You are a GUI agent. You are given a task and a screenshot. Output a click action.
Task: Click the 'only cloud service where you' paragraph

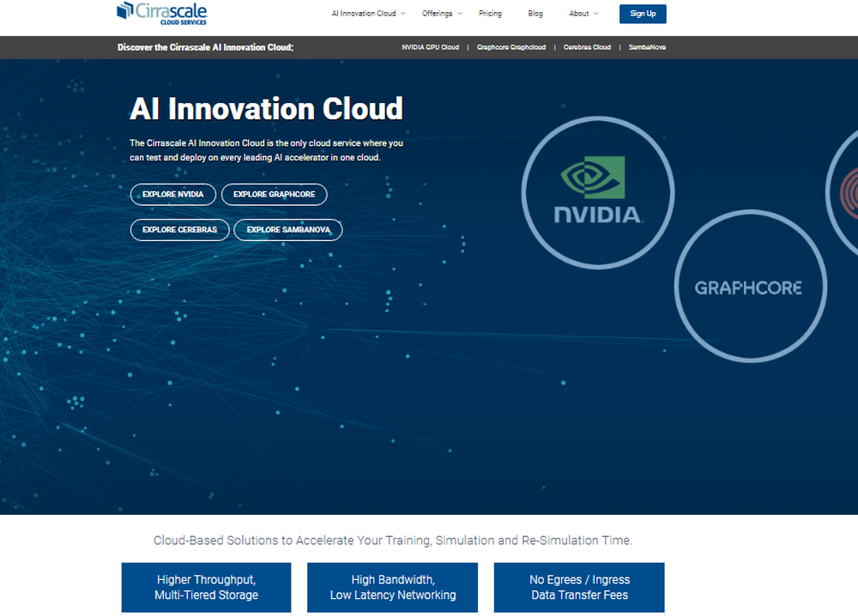pos(267,150)
